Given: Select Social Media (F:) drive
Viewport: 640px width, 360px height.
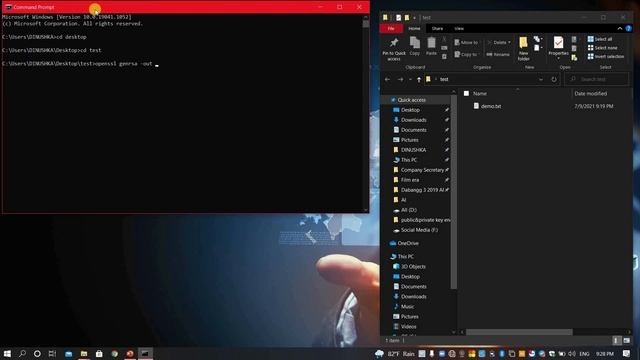Looking at the screenshot, I should pos(419,230).
